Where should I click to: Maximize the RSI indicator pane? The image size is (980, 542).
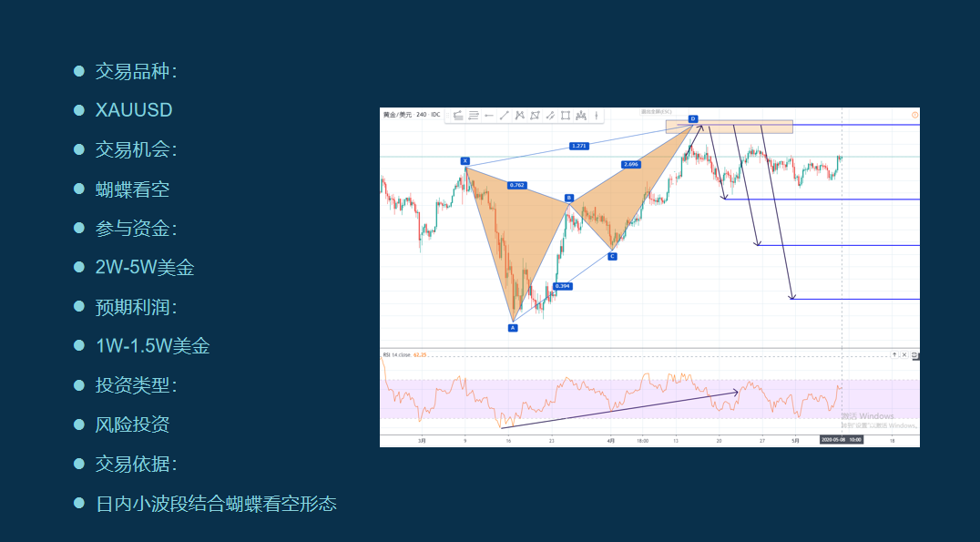click(915, 355)
